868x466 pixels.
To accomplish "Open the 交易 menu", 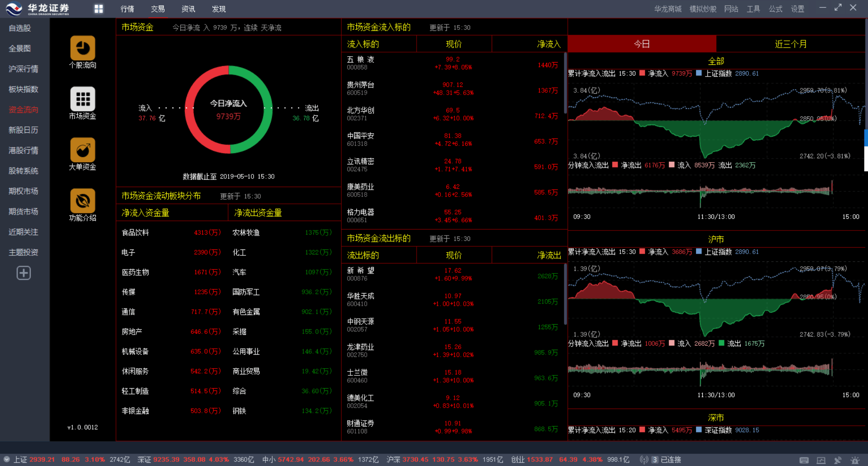I will pyautogui.click(x=158, y=9).
